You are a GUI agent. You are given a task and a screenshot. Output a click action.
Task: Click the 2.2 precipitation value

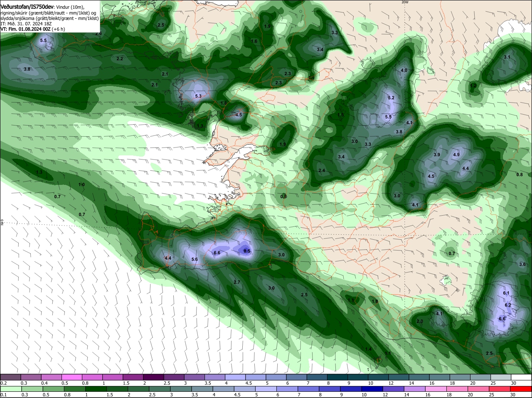click(x=120, y=59)
